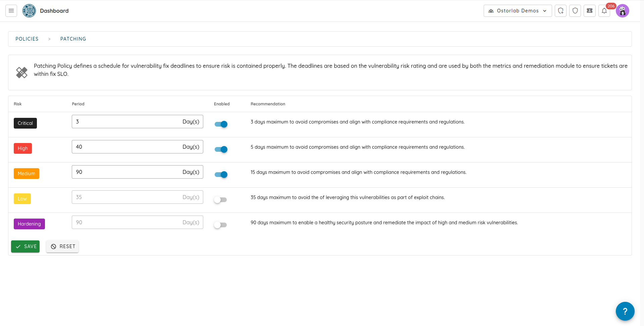
Task: Enable the Low risk toggle
Action: pyautogui.click(x=220, y=200)
